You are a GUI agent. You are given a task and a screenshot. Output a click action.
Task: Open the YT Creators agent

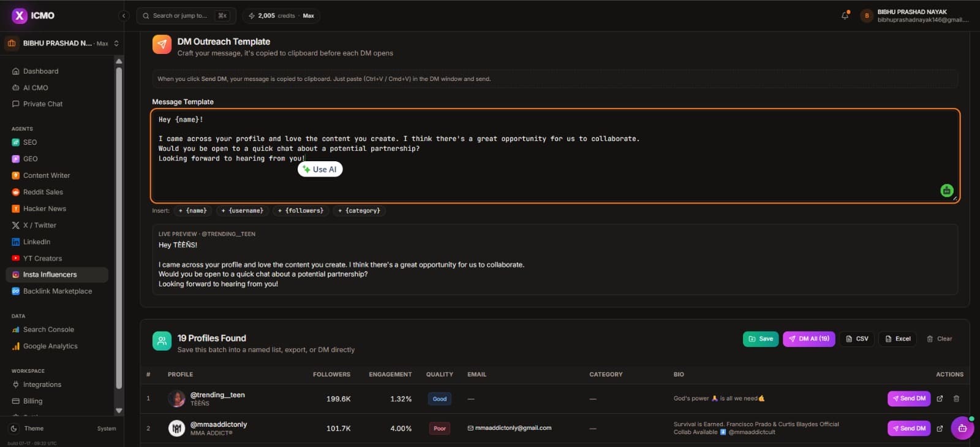tap(42, 258)
